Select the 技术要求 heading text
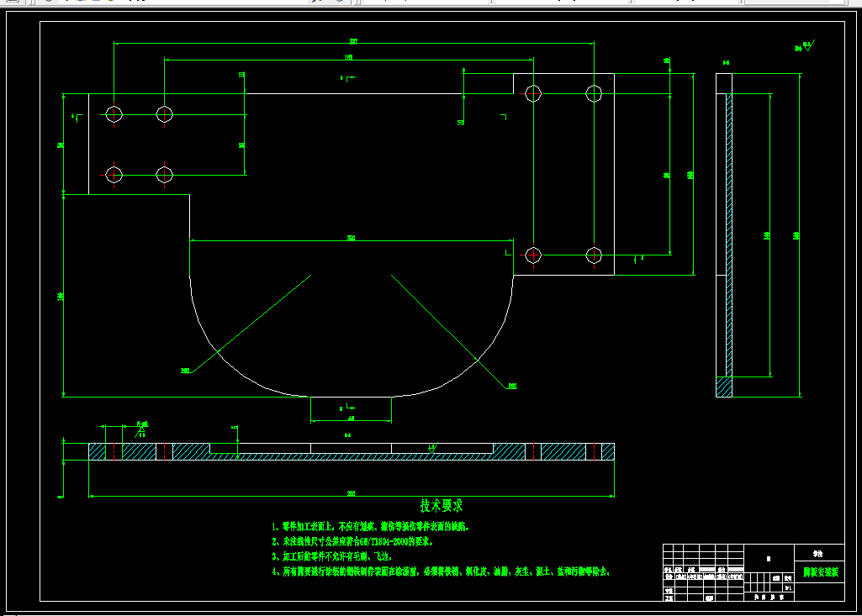Viewport: 862px width, 616px height. pos(442,506)
